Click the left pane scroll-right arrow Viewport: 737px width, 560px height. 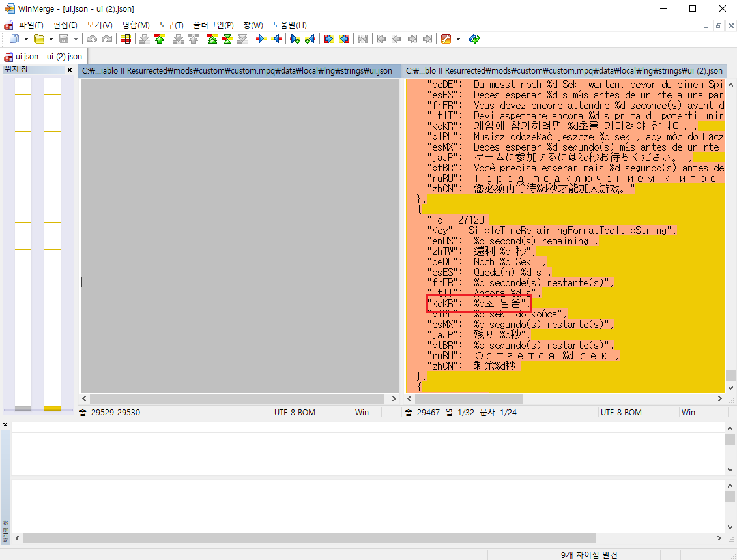pyautogui.click(x=394, y=399)
